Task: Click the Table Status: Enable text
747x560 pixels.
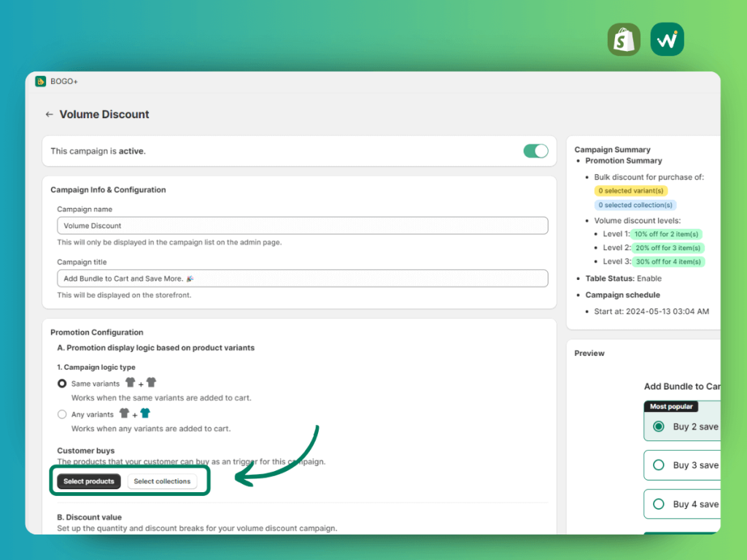Action: (x=623, y=279)
